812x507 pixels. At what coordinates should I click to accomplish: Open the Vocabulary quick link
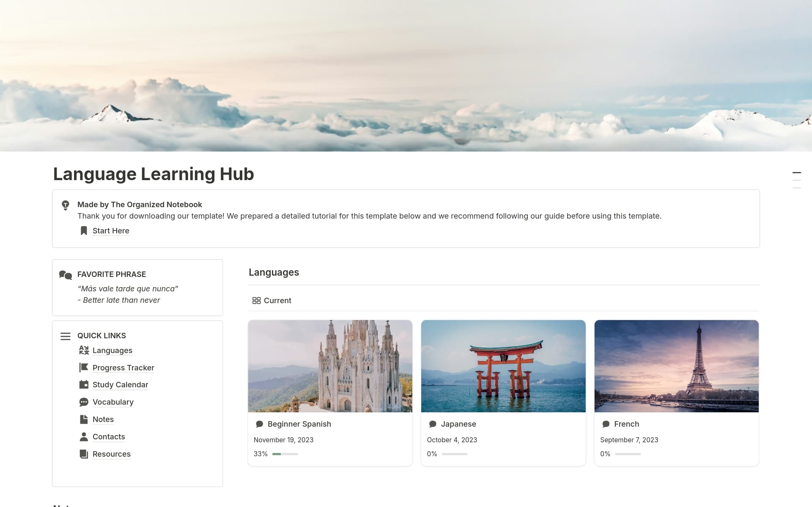(113, 402)
